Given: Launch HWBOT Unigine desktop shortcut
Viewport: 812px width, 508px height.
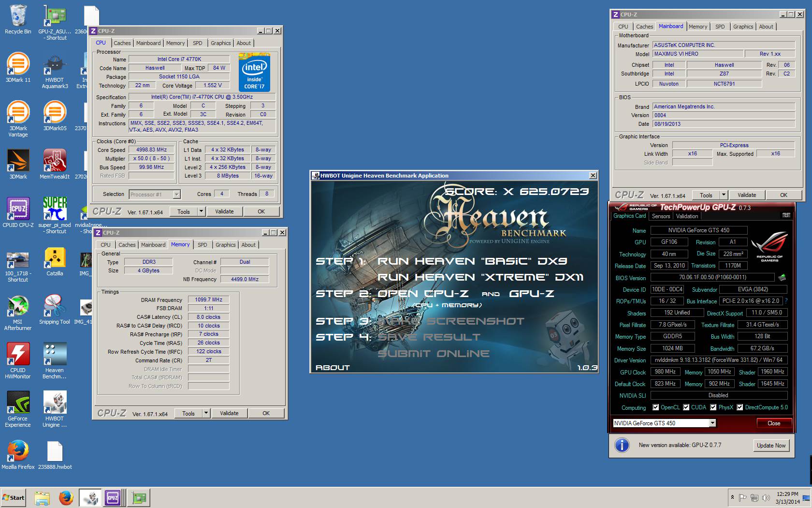Looking at the screenshot, I should (x=55, y=409).
